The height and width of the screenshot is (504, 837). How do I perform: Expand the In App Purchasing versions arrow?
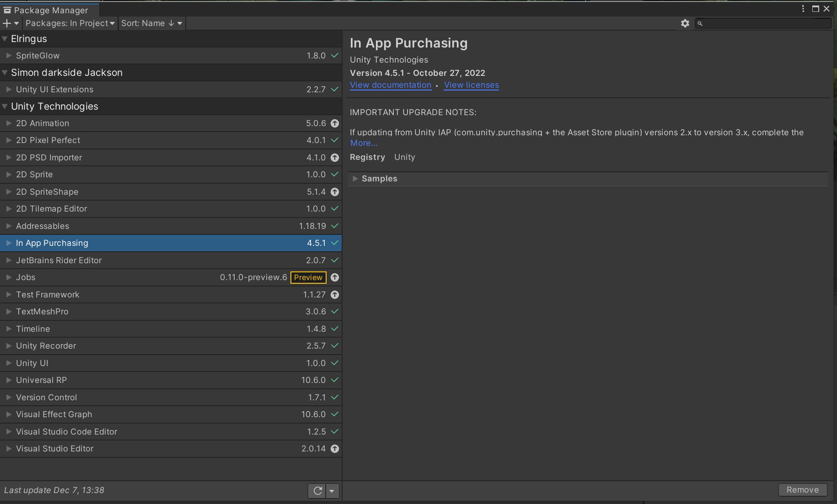click(9, 243)
